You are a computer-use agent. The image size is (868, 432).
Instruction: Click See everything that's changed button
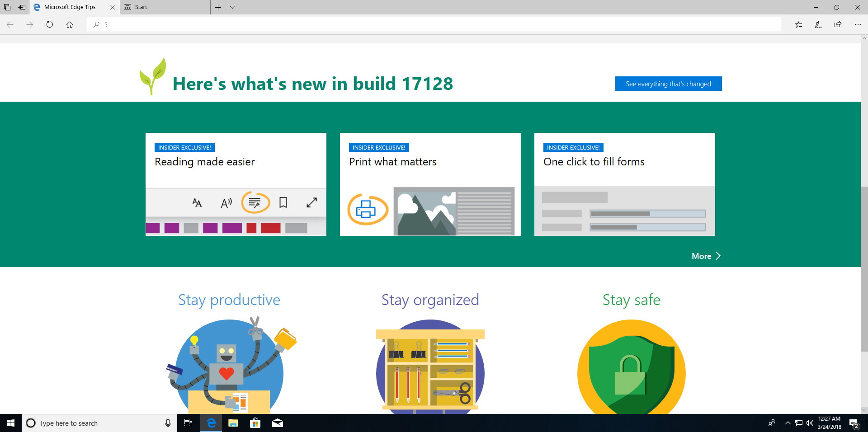(668, 84)
